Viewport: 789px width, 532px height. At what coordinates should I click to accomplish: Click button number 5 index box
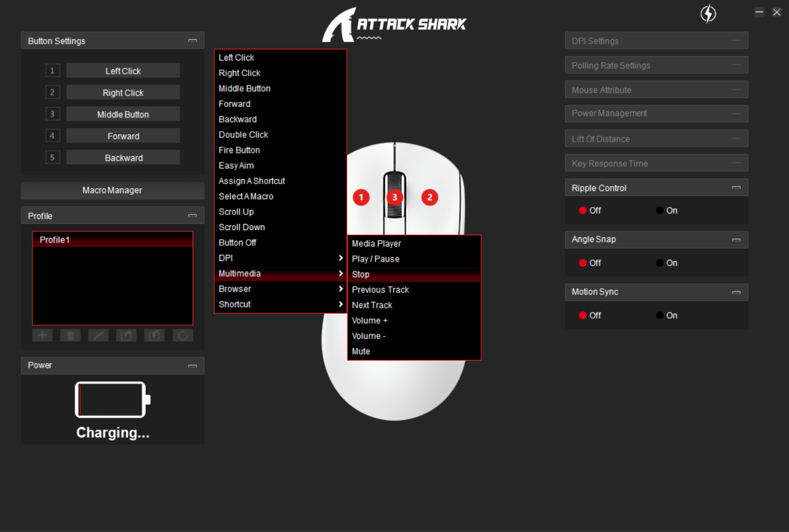click(53, 157)
